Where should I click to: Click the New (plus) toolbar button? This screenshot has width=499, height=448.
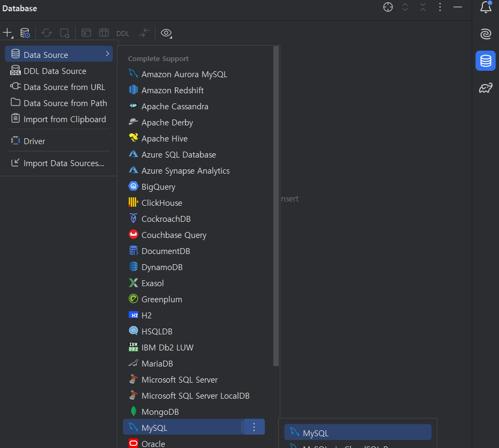click(x=8, y=33)
